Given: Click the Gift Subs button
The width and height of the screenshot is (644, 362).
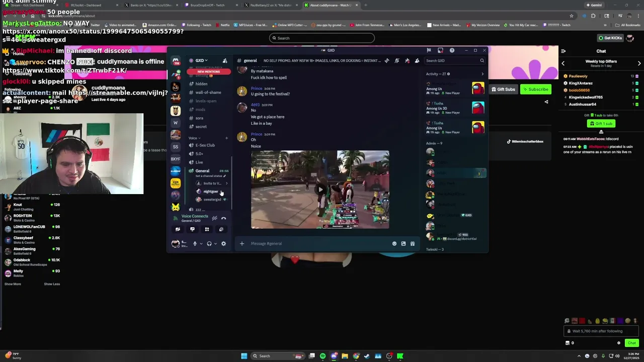Looking at the screenshot, I should 503,89.
